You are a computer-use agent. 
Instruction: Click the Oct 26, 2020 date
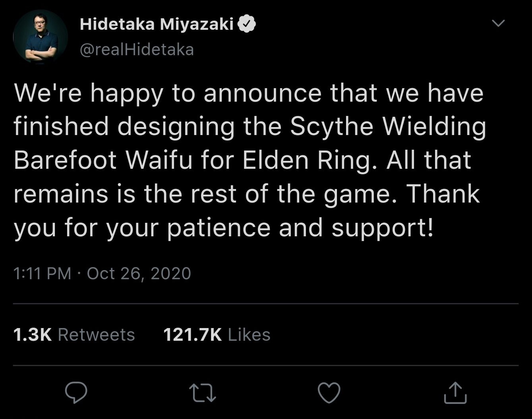click(139, 273)
